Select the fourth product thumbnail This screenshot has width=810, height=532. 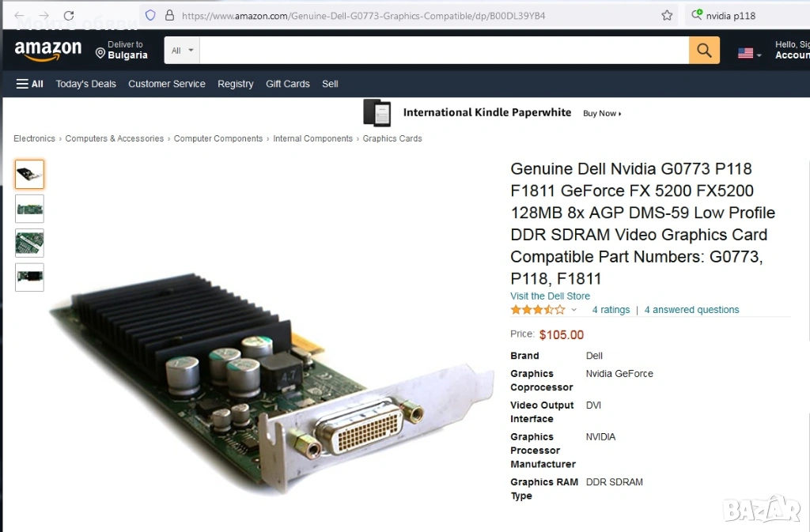click(x=29, y=277)
